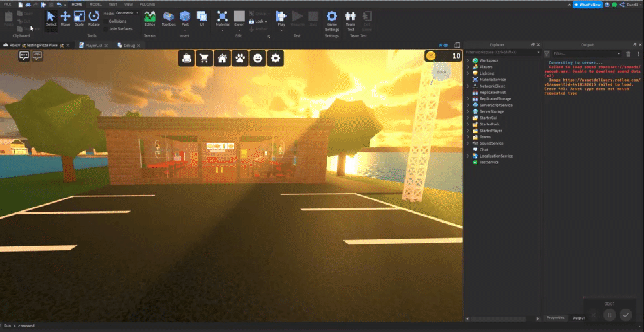This screenshot has width=644, height=332.
Task: Open in-game settings gear icon
Action: click(276, 59)
